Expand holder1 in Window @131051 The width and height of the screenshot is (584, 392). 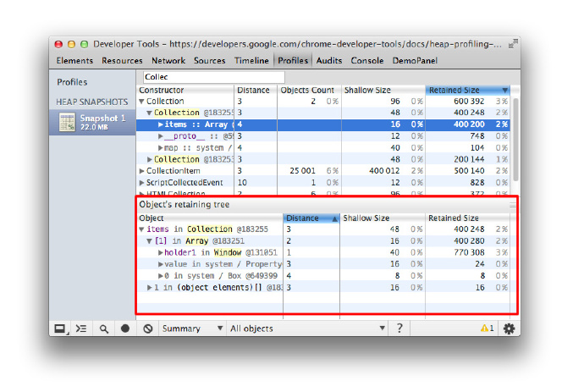pyautogui.click(x=161, y=252)
